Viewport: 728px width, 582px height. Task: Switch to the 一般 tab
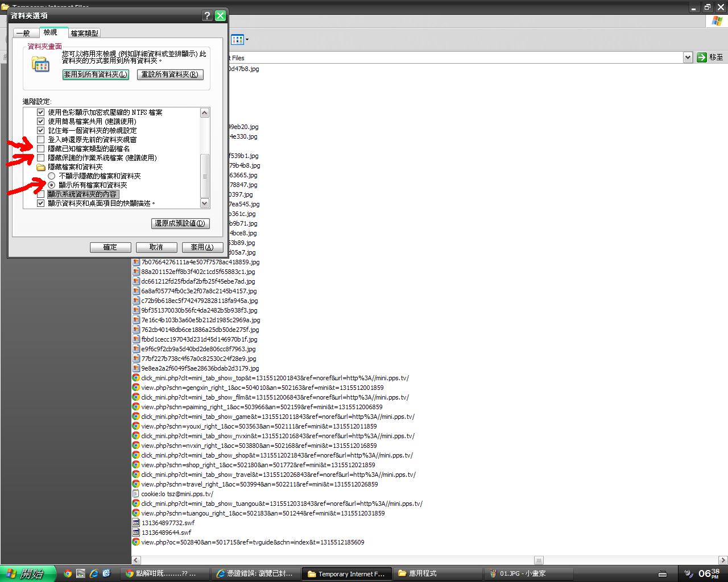(23, 33)
